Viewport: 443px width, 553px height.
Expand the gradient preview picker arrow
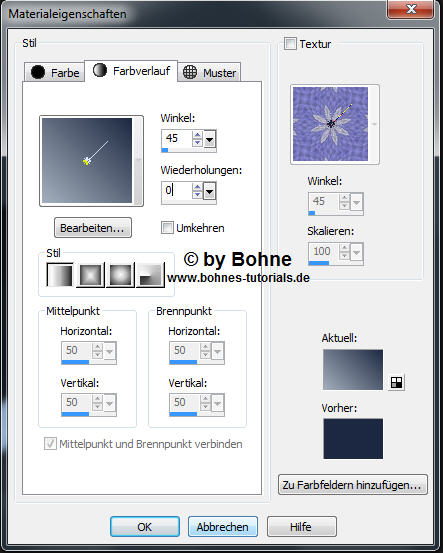[x=138, y=161]
